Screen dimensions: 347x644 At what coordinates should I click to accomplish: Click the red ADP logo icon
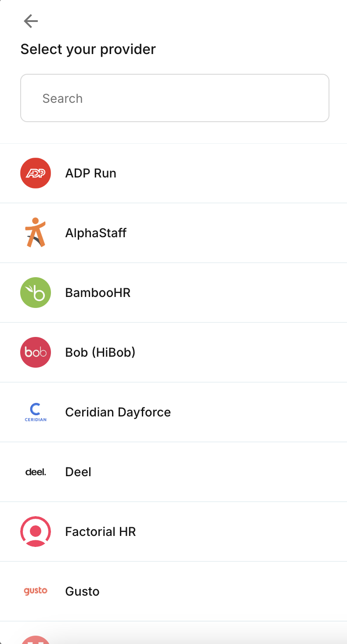click(36, 173)
